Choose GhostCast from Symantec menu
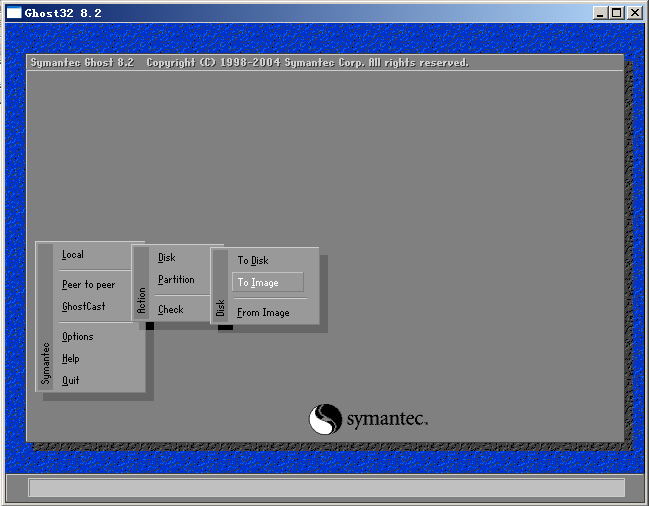The image size is (649, 506). tap(84, 307)
